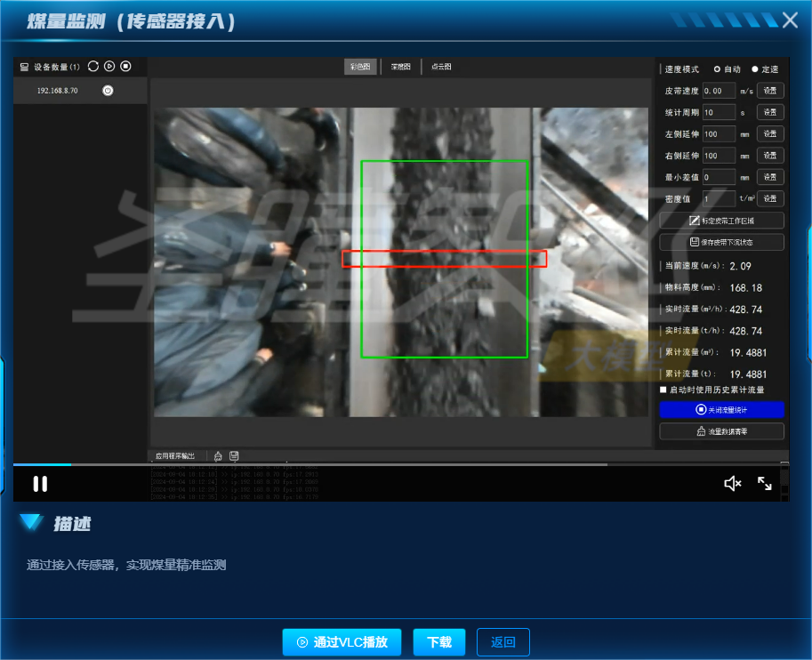Switch to the 彩色图 tab
The image size is (812, 660).
(x=361, y=67)
